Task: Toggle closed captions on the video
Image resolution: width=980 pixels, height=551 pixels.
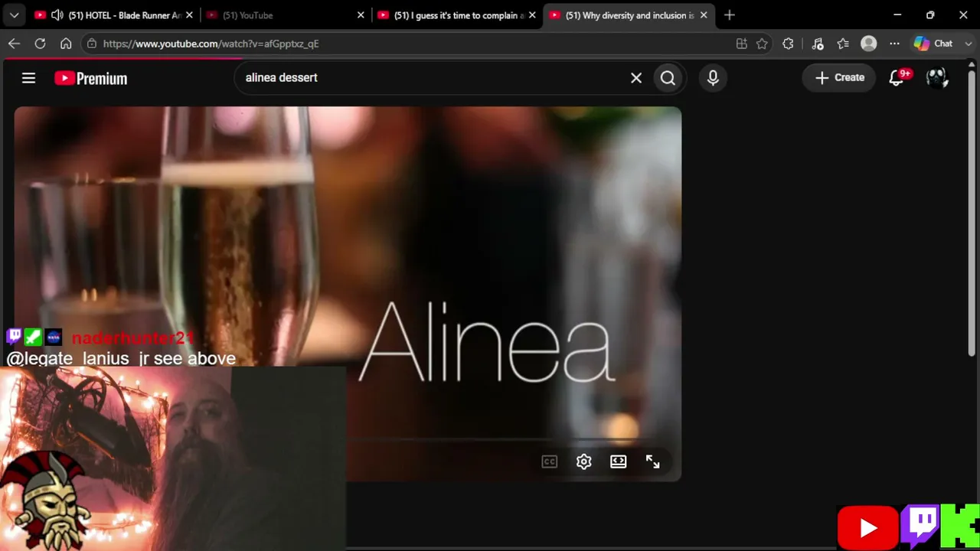Action: (x=549, y=461)
